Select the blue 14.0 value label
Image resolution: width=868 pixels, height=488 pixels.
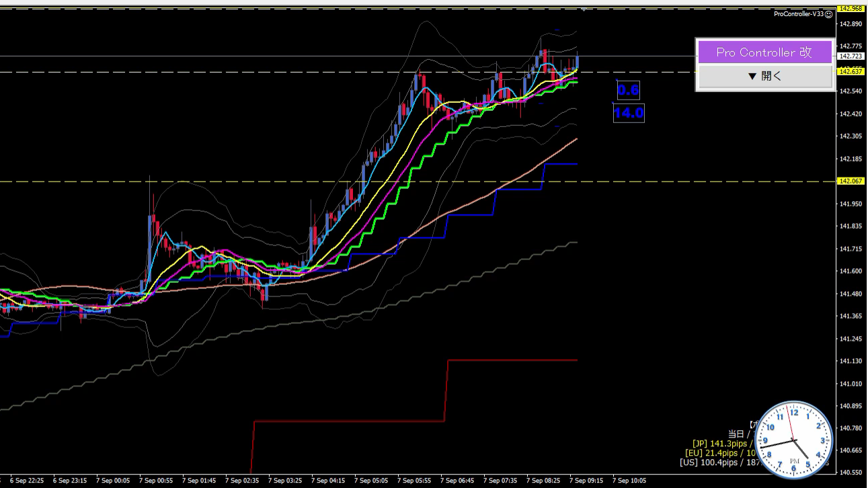(x=629, y=113)
